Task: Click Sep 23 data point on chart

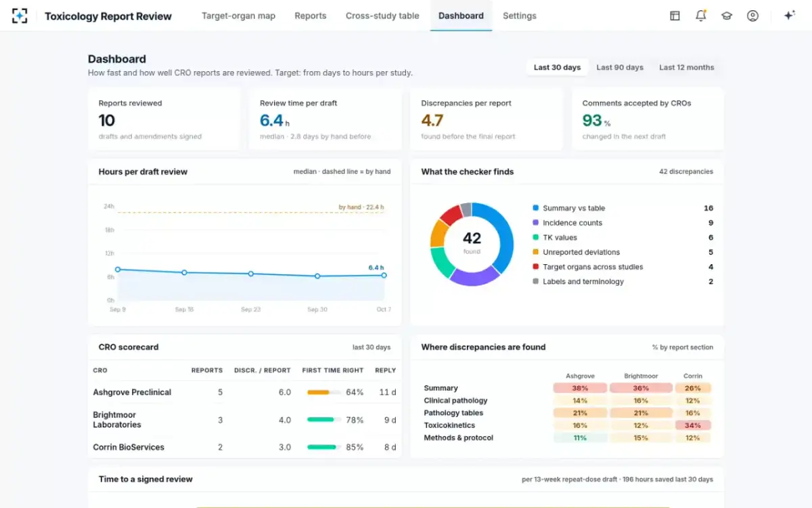Action: pos(250,274)
